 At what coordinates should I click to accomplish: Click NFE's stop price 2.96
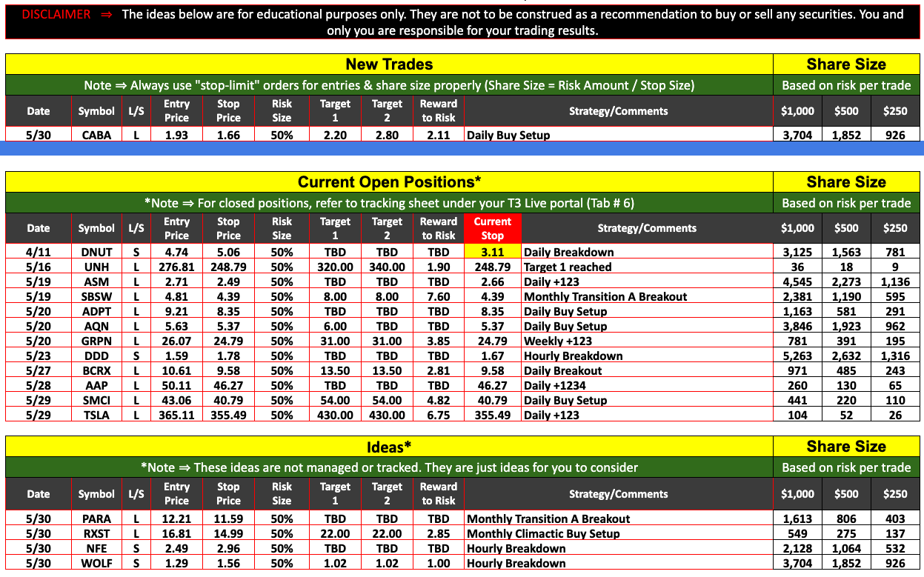point(228,549)
